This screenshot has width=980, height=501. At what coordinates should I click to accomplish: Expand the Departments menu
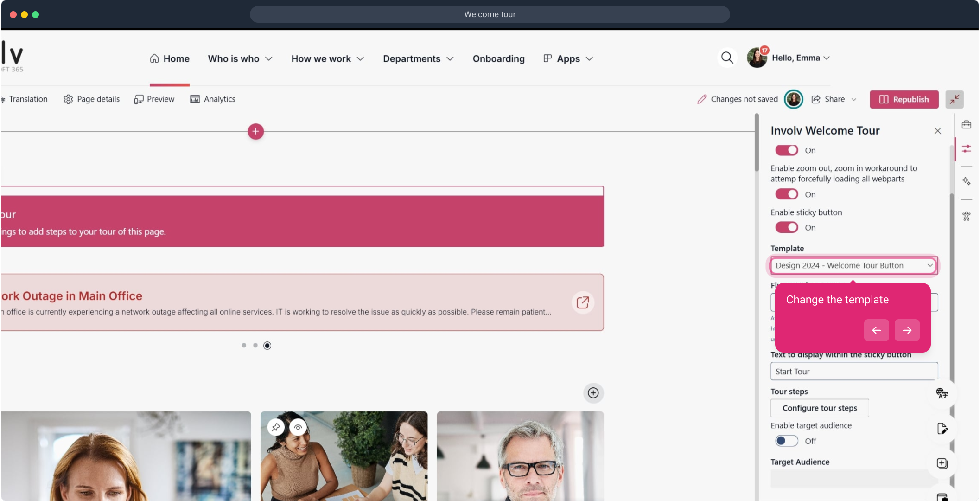[418, 59]
